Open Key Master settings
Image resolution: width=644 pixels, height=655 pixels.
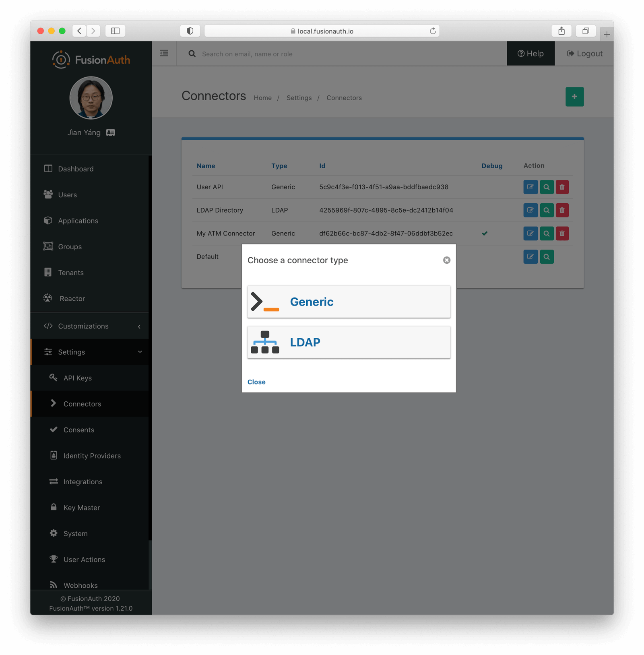[x=90, y=508]
